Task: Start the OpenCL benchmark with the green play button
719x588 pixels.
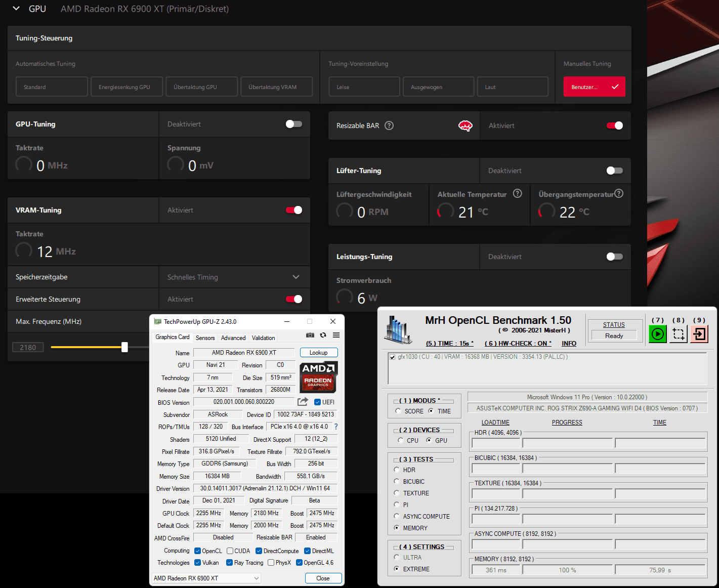Action: 658,334
